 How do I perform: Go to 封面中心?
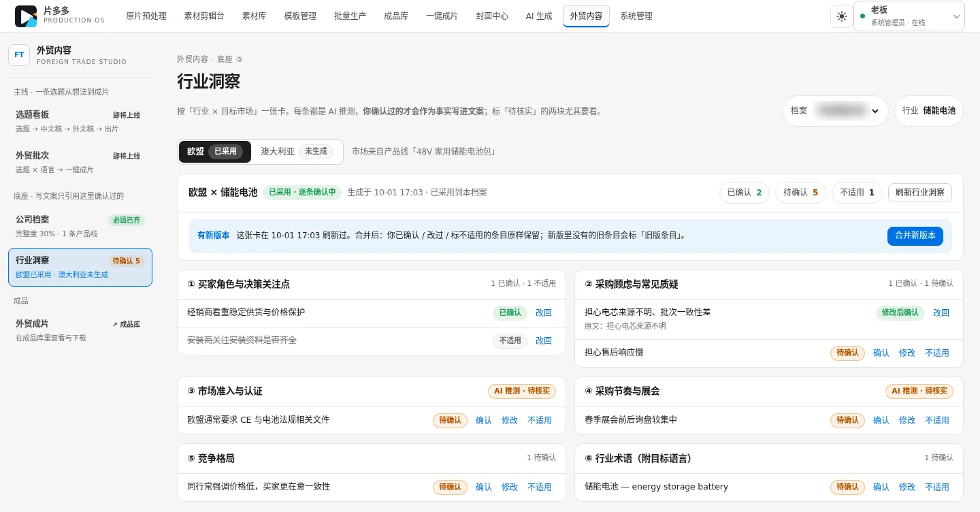pyautogui.click(x=492, y=16)
